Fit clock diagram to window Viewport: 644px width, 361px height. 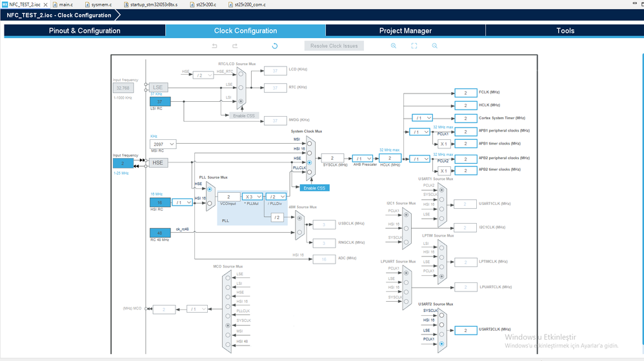pos(414,46)
